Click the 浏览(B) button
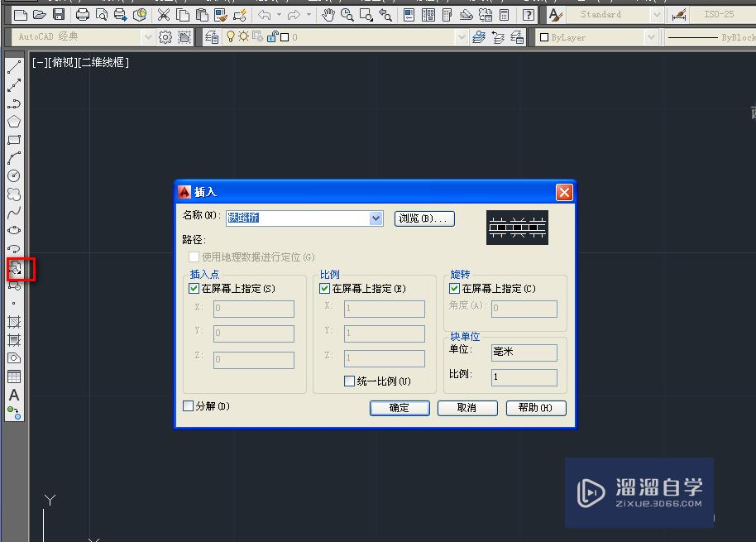 click(424, 218)
